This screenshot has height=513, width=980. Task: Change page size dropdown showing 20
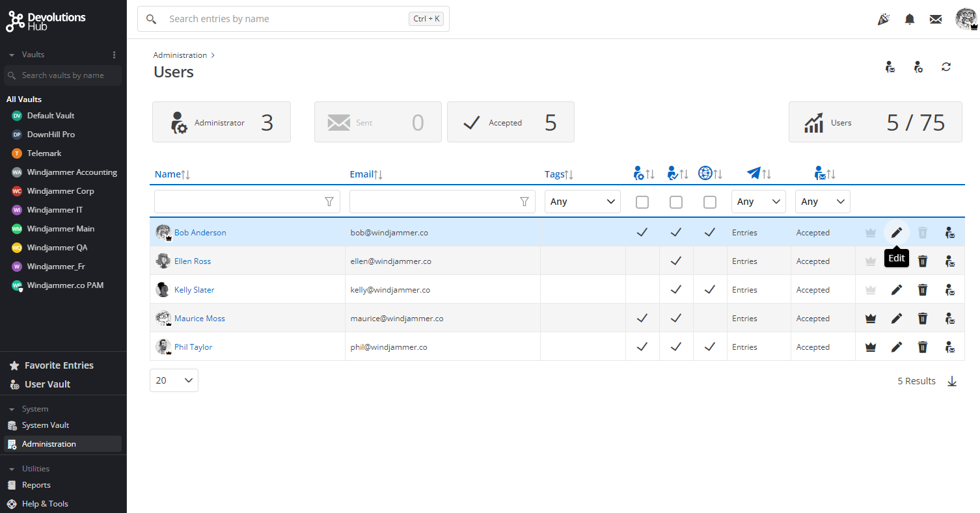[x=174, y=380]
